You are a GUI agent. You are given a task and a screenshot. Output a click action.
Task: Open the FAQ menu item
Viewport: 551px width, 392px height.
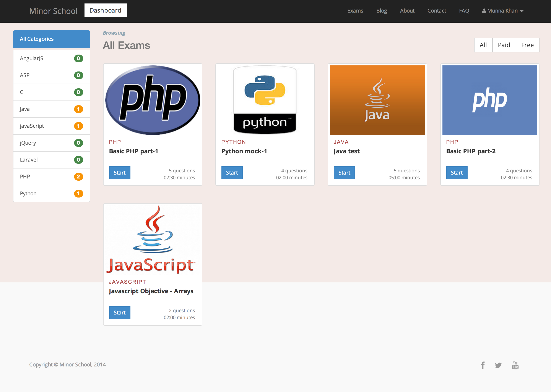(x=464, y=11)
